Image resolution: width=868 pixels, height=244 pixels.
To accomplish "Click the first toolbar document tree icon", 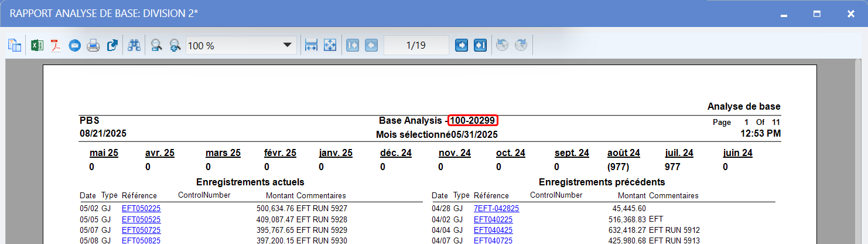I will click(15, 46).
